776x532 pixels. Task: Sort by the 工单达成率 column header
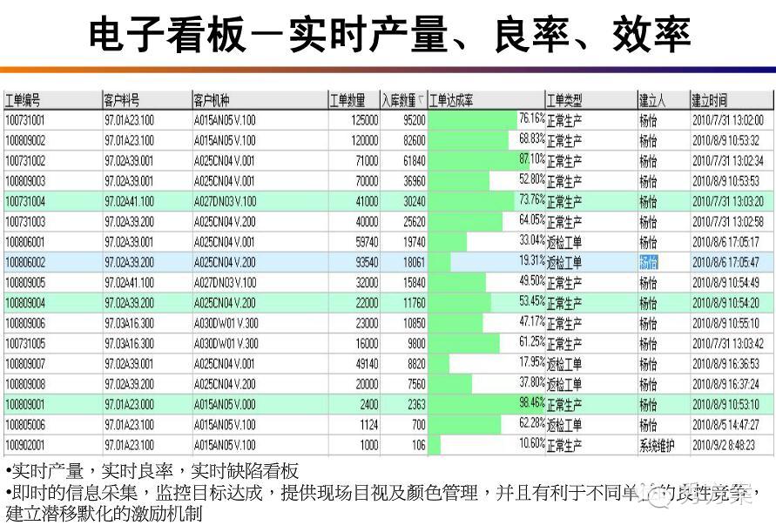pos(451,100)
